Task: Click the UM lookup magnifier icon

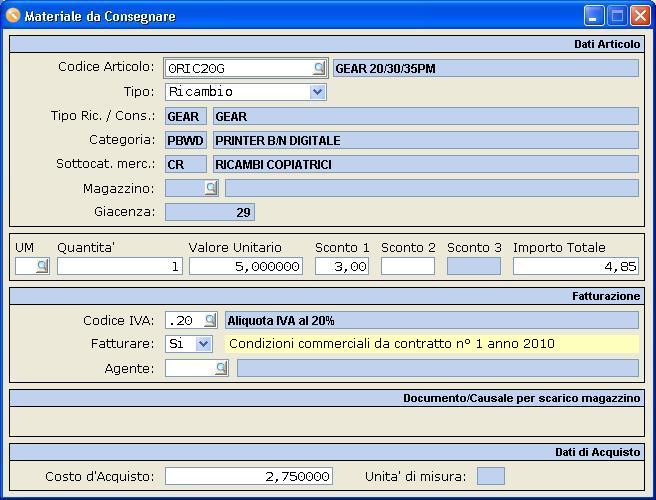Action: click(42, 266)
